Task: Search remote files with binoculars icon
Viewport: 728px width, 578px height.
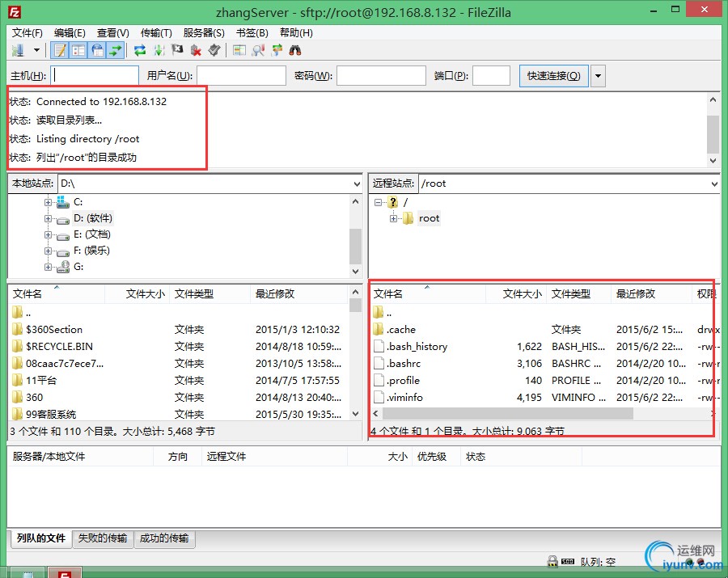Action: [x=294, y=50]
